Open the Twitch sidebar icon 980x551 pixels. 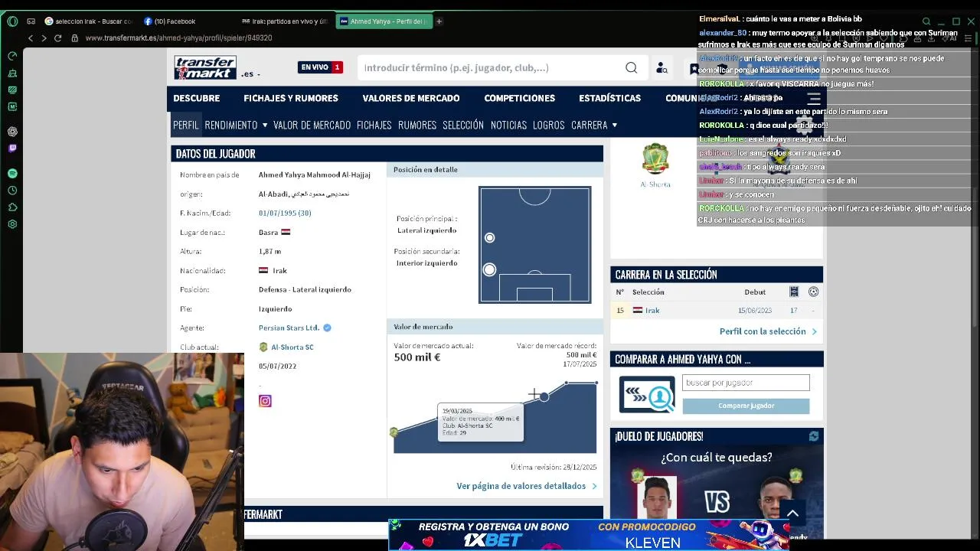pos(12,148)
